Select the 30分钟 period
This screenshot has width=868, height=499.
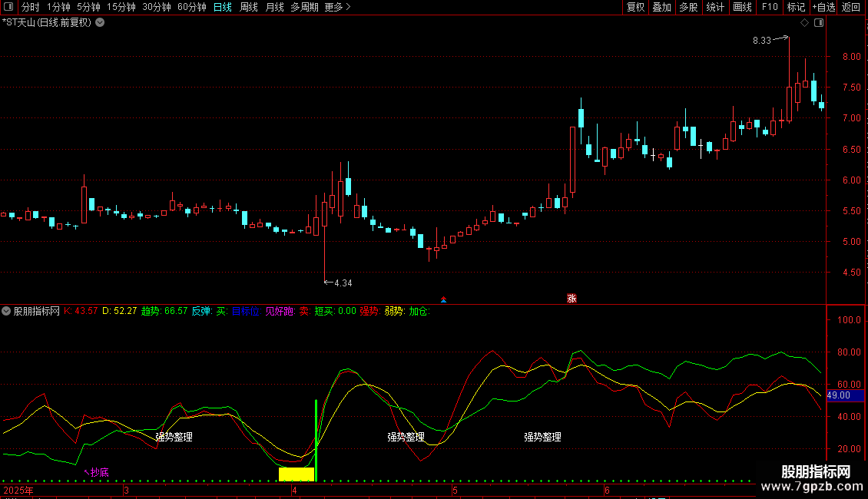(157, 7)
